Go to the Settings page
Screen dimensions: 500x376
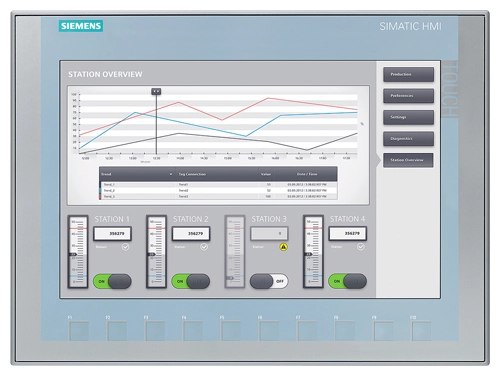[x=408, y=117]
